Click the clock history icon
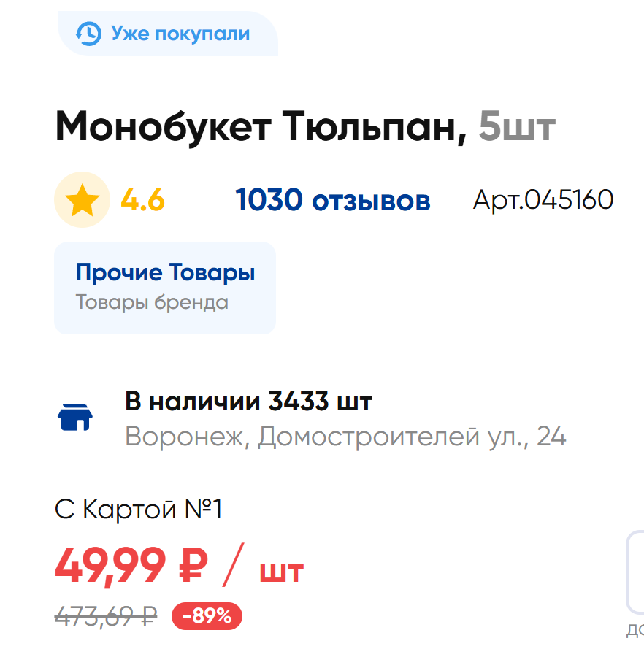Screen dimensions: 644x668 pos(88,34)
